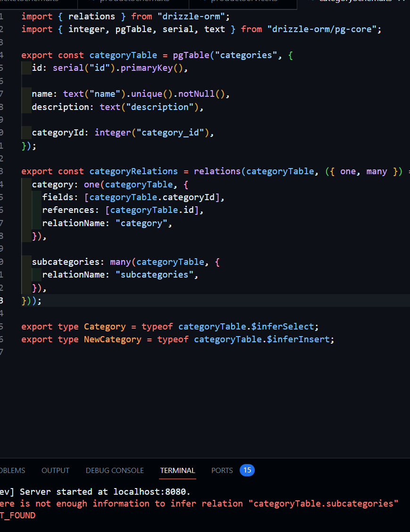Click the primaryKey method call
Viewport: 410px width, 532px height.
(x=151, y=68)
